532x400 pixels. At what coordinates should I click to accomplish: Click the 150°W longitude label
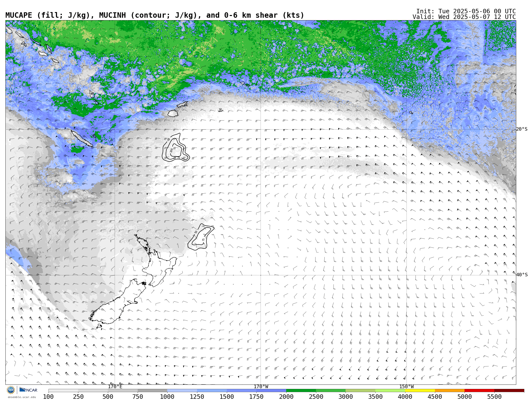[406, 387]
